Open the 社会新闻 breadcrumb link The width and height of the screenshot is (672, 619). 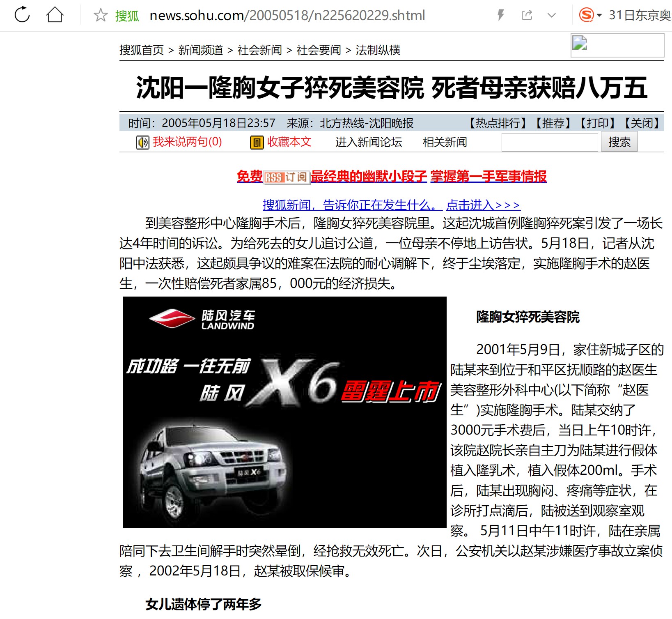coord(260,50)
